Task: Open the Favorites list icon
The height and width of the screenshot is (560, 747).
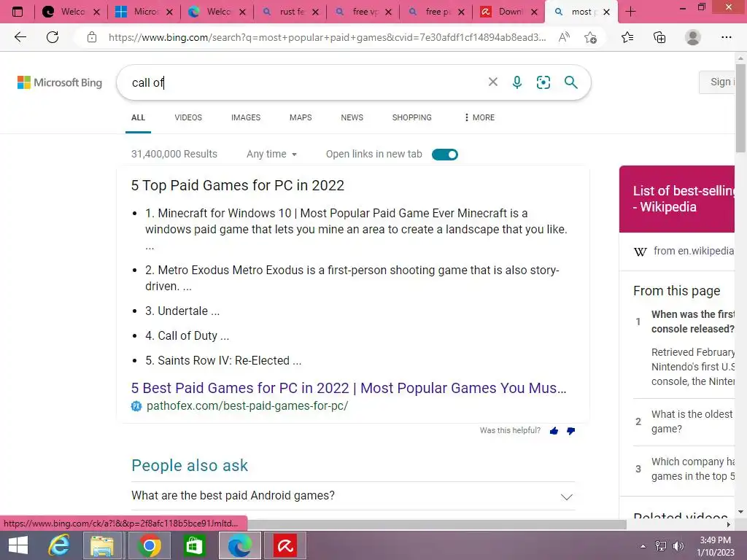Action: 627,37
